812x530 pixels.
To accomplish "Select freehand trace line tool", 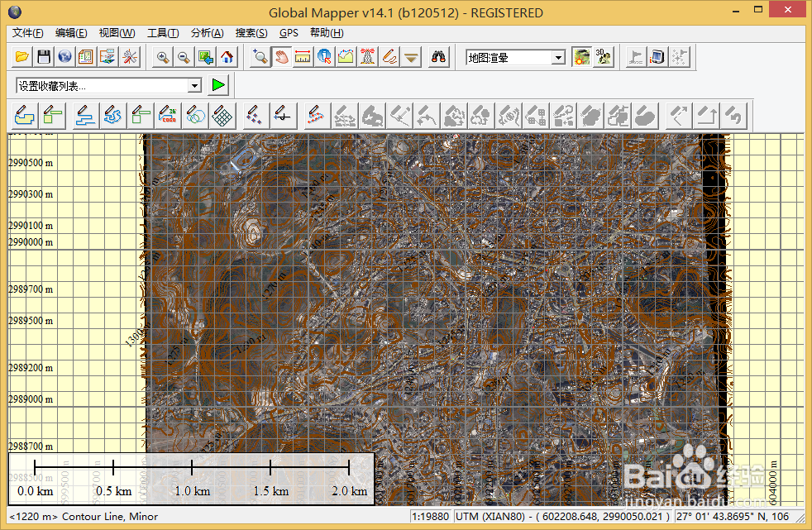I will pyautogui.click(x=113, y=116).
